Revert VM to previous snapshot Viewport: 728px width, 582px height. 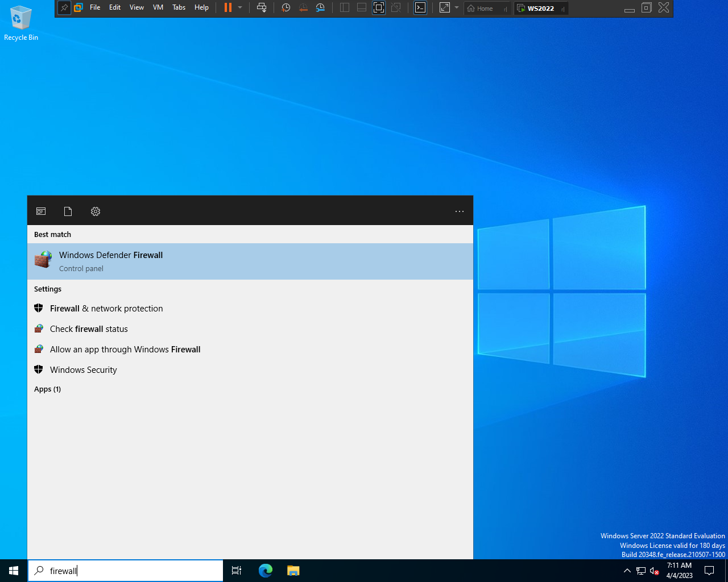click(x=303, y=8)
